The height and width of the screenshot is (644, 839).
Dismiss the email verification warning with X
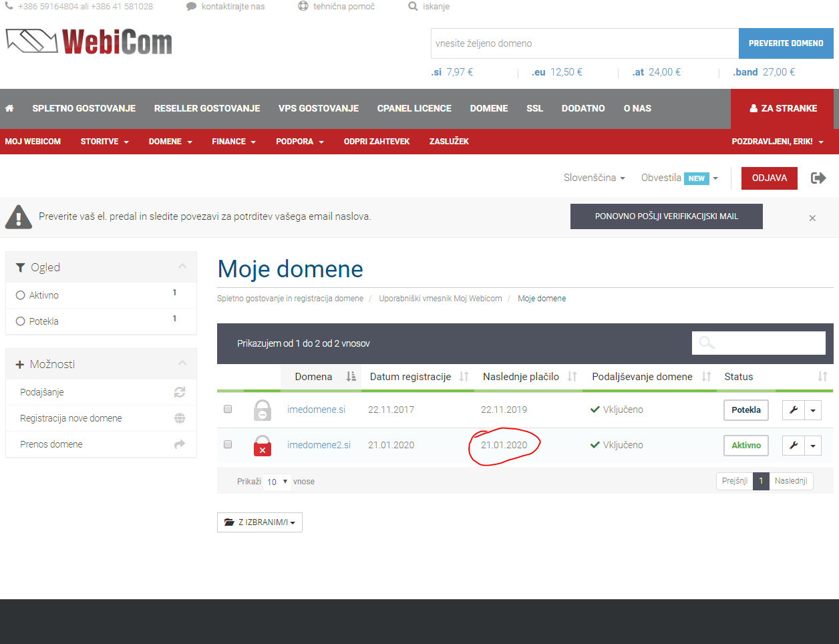(x=812, y=218)
